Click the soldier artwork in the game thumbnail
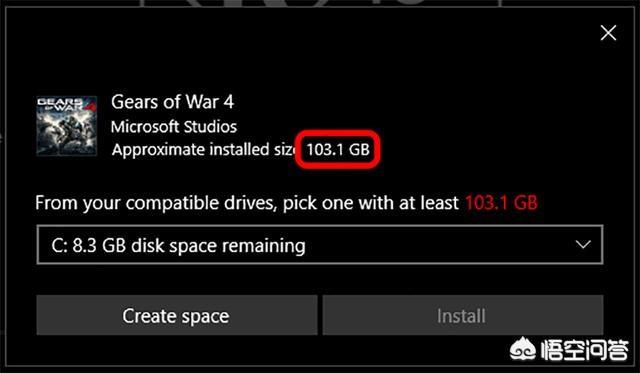The height and width of the screenshot is (373, 640). click(x=67, y=134)
